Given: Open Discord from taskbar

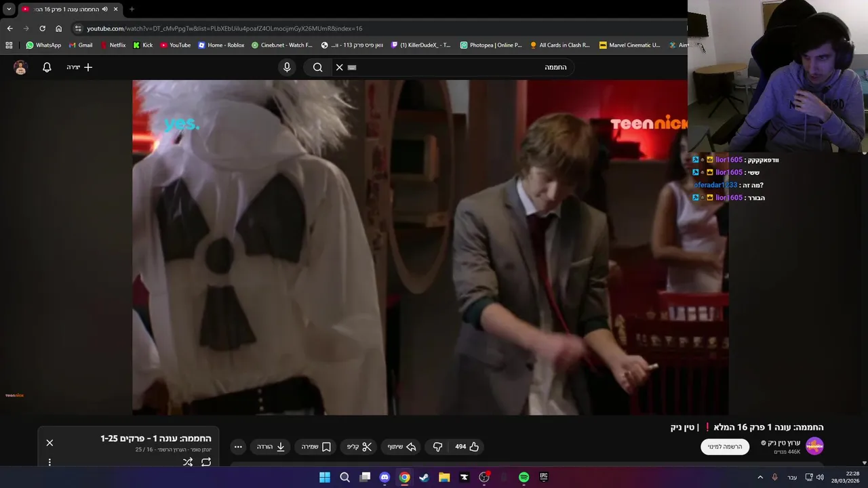Looking at the screenshot, I should 384,477.
